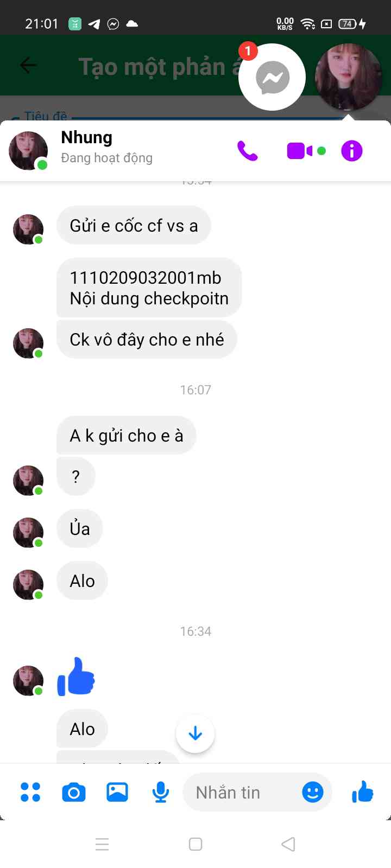Send a thumbs-up like
This screenshot has height=868, width=391.
coord(363,792)
